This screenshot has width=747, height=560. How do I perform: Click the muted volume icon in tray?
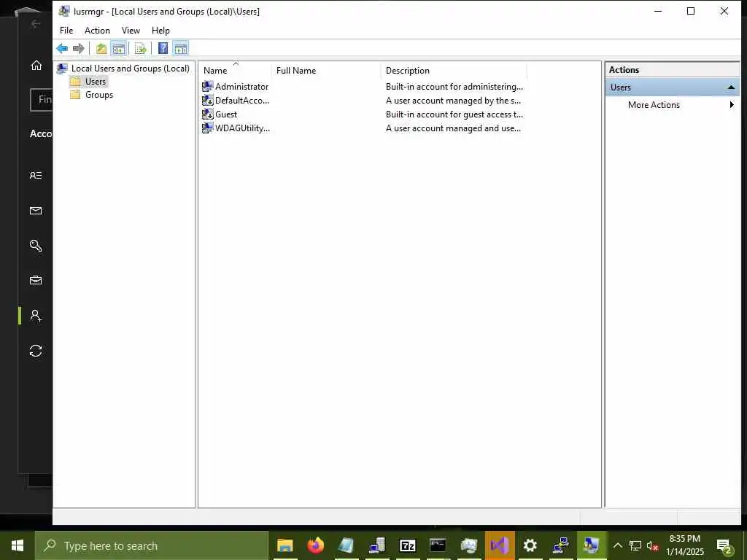coord(652,545)
